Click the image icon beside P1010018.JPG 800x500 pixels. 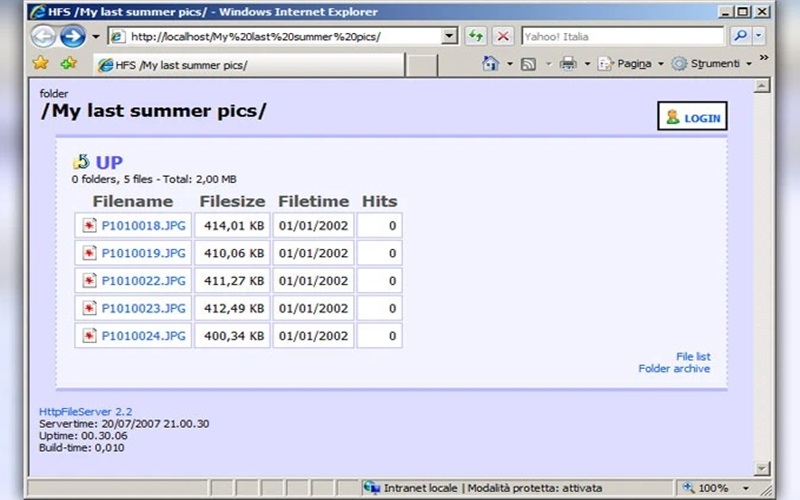click(x=89, y=226)
